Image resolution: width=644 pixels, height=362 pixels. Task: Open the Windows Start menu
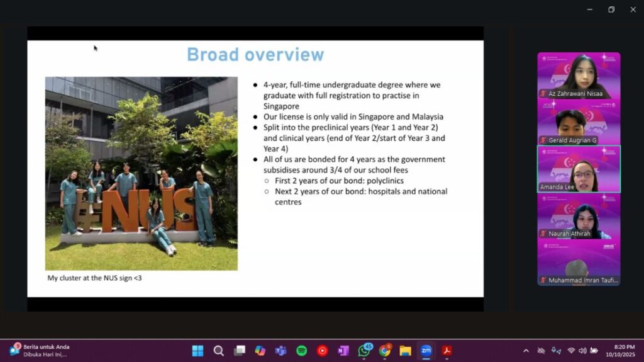tap(197, 351)
